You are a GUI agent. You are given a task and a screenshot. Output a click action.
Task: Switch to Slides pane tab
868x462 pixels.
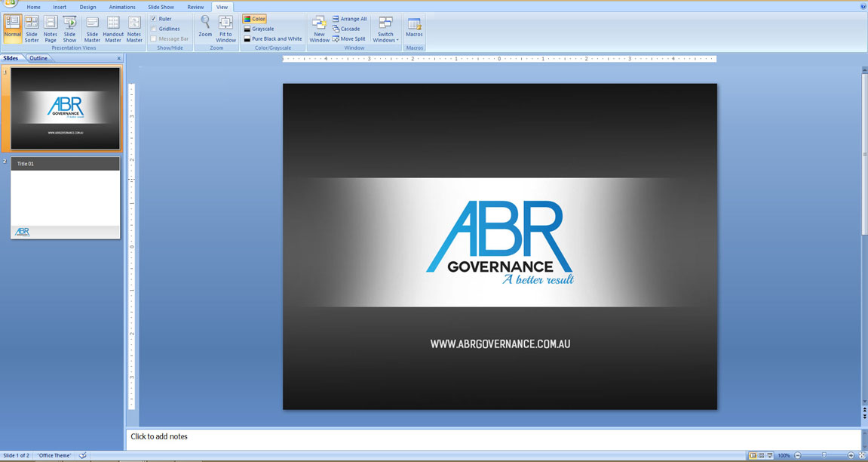coord(11,58)
